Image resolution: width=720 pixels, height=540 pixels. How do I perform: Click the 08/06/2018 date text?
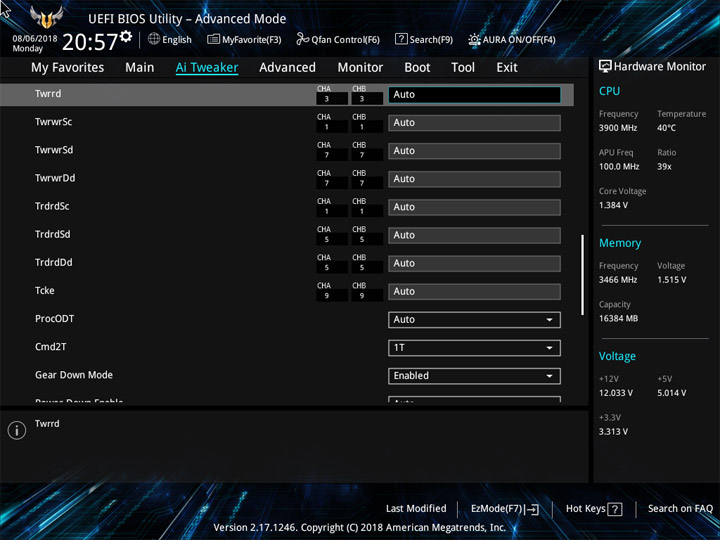click(x=35, y=39)
